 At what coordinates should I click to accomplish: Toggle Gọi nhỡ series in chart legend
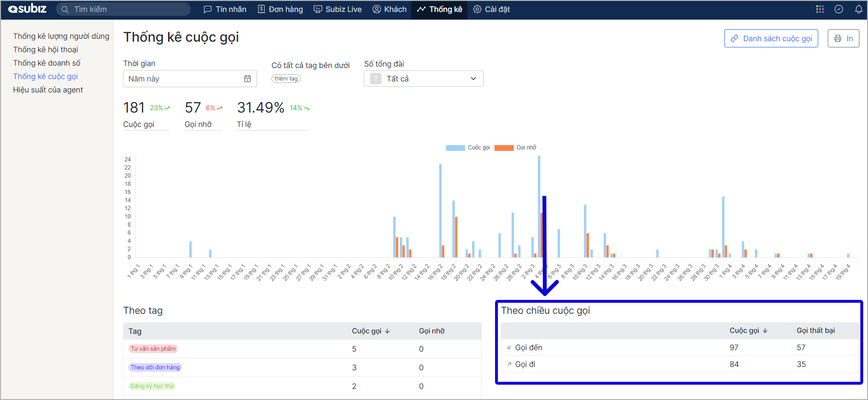516,148
